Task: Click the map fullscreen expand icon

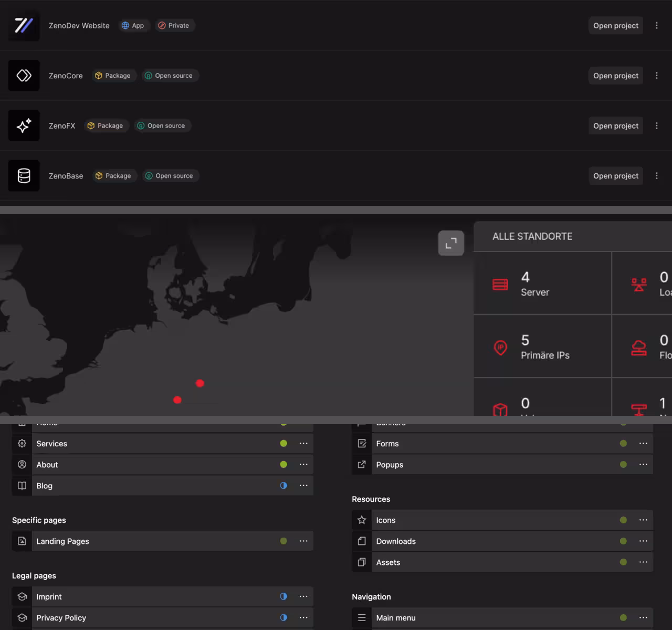Action: click(x=450, y=243)
